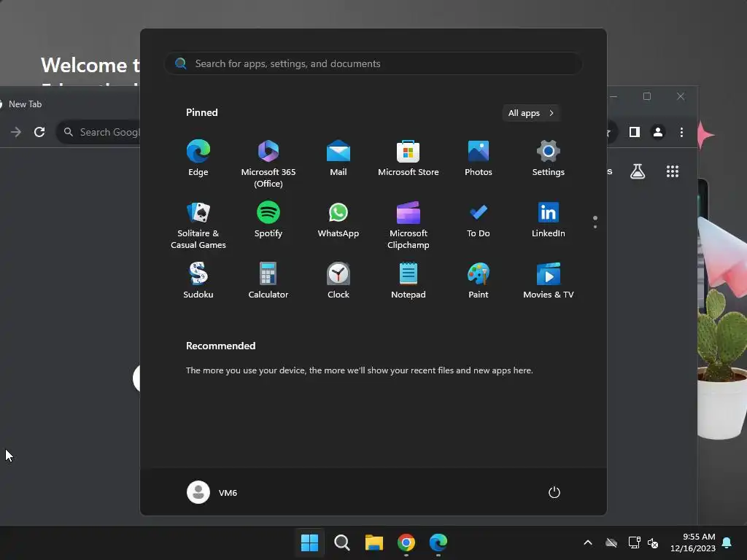Open the Clock app
Viewport: 747px width, 560px height.
click(338, 281)
